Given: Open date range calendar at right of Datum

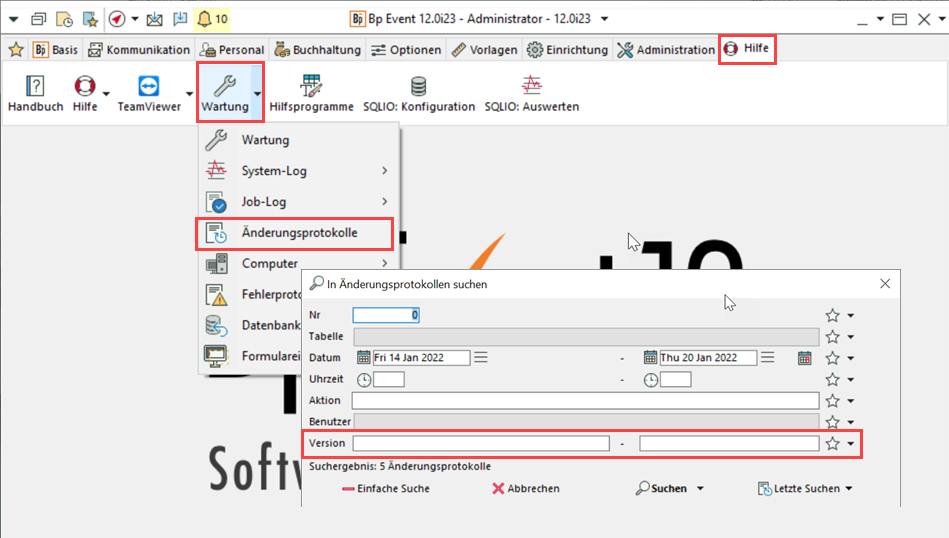Looking at the screenshot, I should [x=805, y=358].
